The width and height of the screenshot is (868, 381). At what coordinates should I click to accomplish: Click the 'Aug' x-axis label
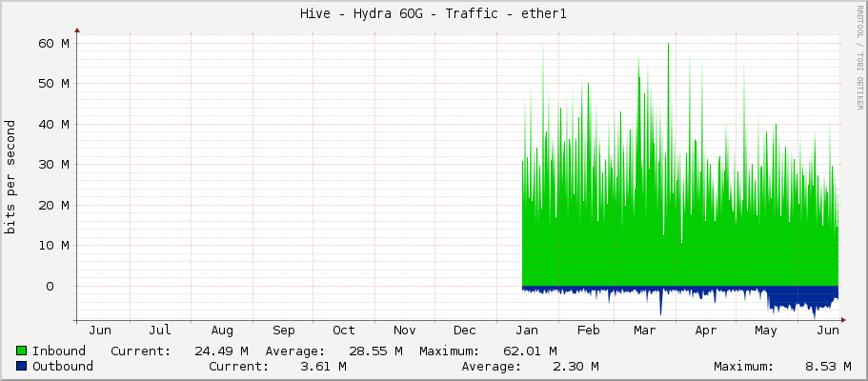pyautogui.click(x=221, y=331)
